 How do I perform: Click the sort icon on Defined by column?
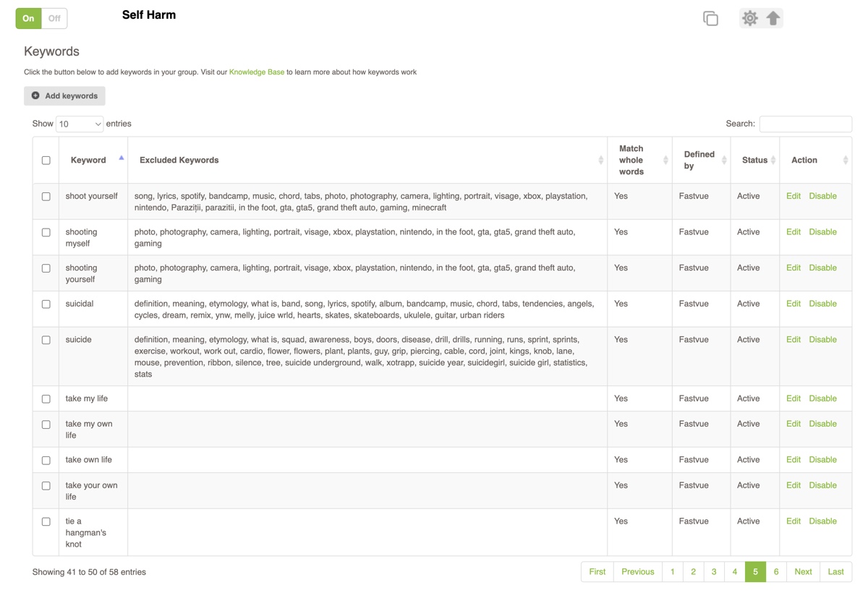723,159
